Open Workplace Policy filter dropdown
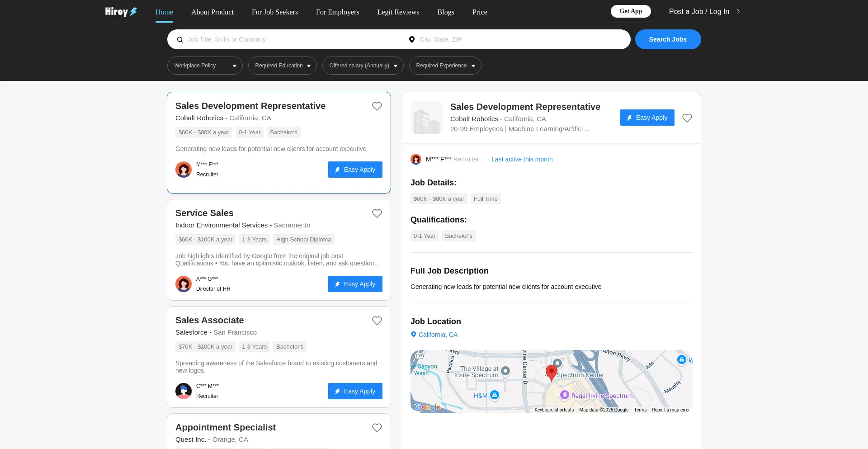Screen dimensions: 868x449 click(205, 66)
